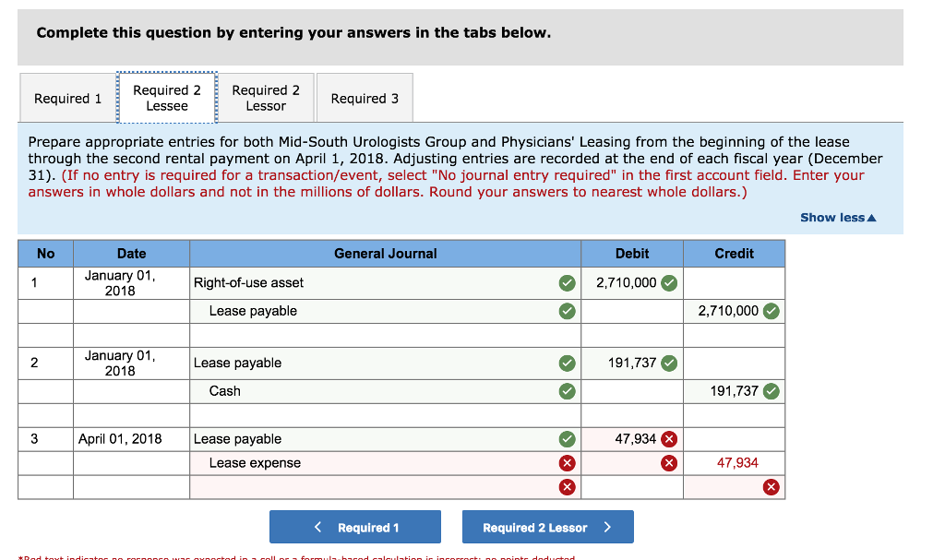Select the Required 3 tab

(x=364, y=97)
